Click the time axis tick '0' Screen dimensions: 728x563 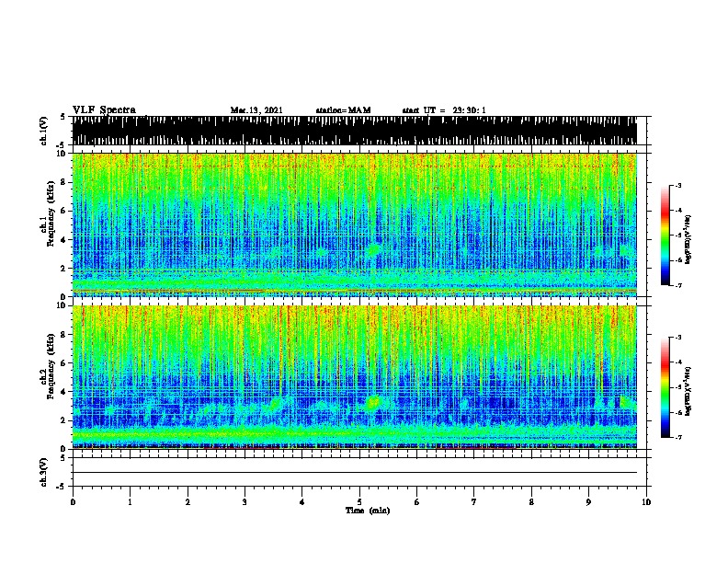73,502
